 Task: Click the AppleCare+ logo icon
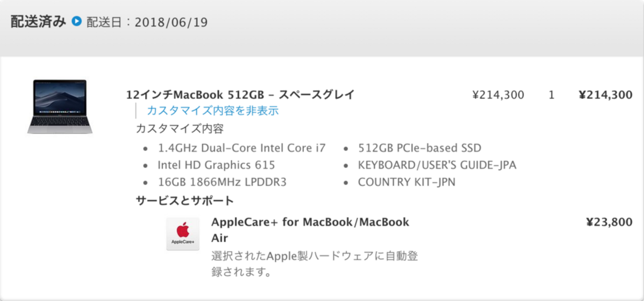pyautogui.click(x=183, y=234)
